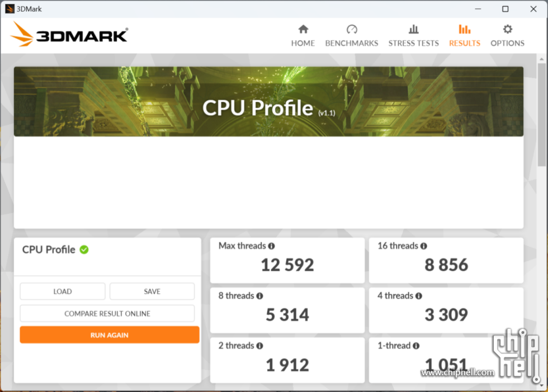Click the vertical scrollbar thumb

(x=541, y=115)
